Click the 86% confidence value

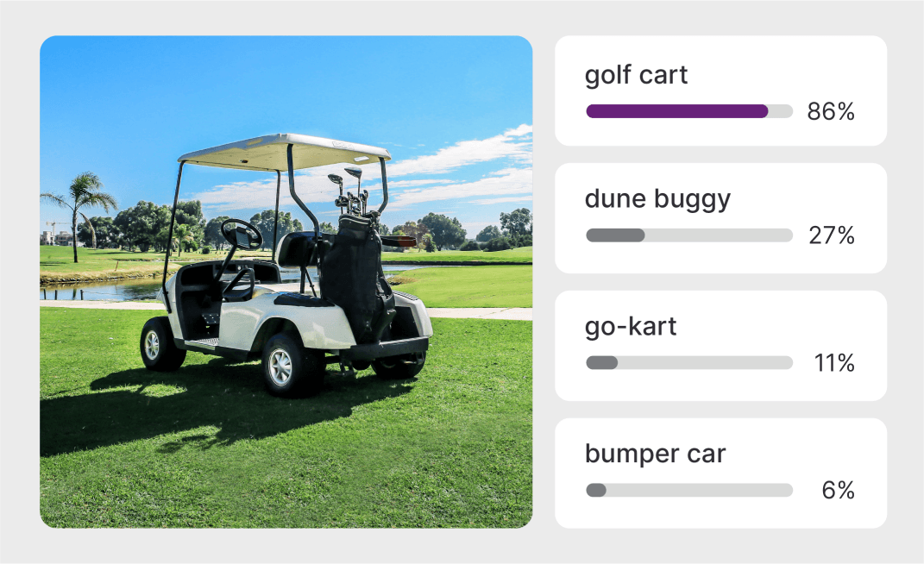coord(831,111)
